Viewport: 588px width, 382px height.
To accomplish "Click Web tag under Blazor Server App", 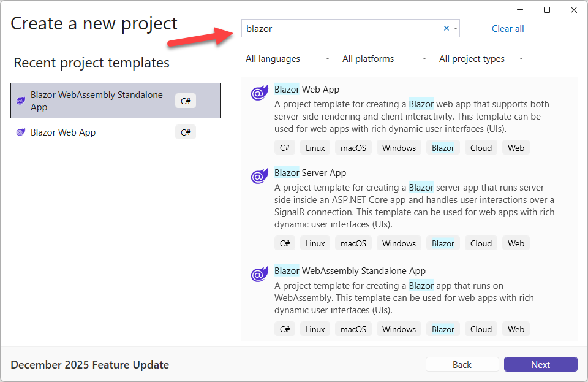I will 516,243.
